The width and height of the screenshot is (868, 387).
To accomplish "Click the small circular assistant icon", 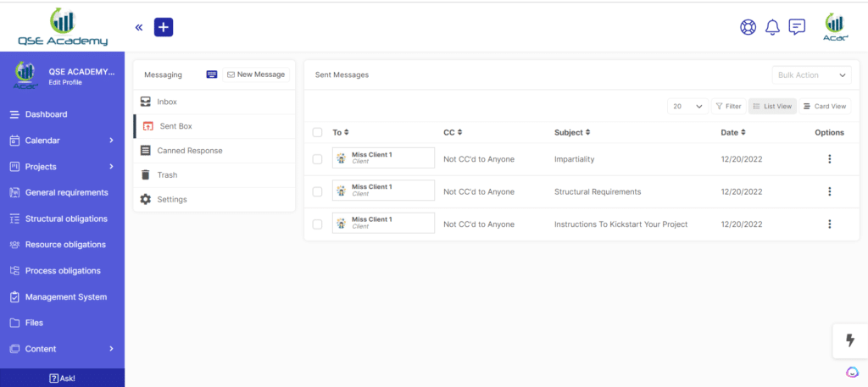I will coord(851,372).
